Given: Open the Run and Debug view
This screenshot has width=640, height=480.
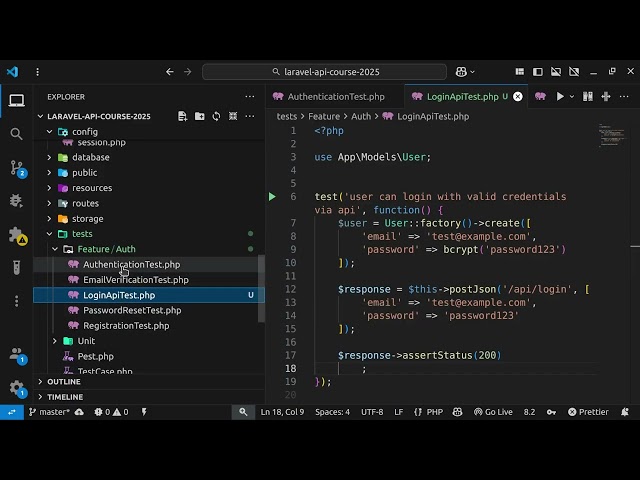Looking at the screenshot, I should point(16,201).
